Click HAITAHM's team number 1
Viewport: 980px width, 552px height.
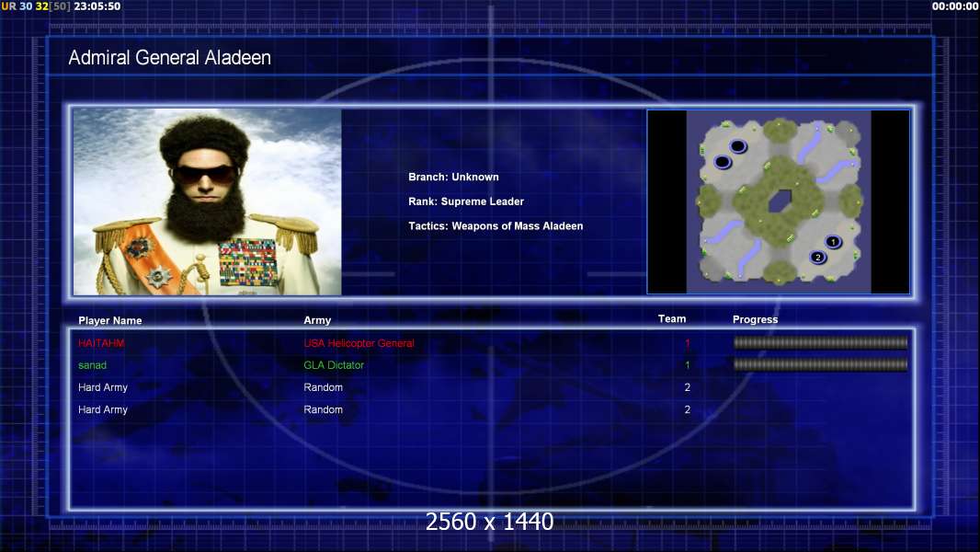tap(687, 343)
